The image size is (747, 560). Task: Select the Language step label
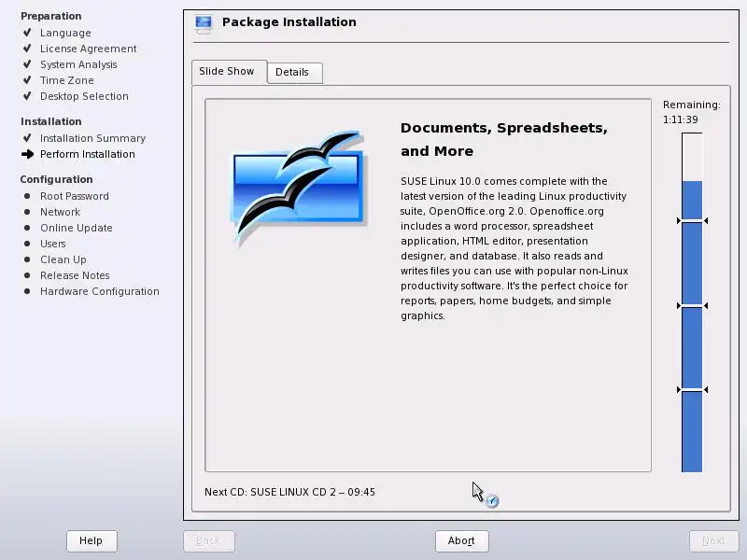pos(65,33)
